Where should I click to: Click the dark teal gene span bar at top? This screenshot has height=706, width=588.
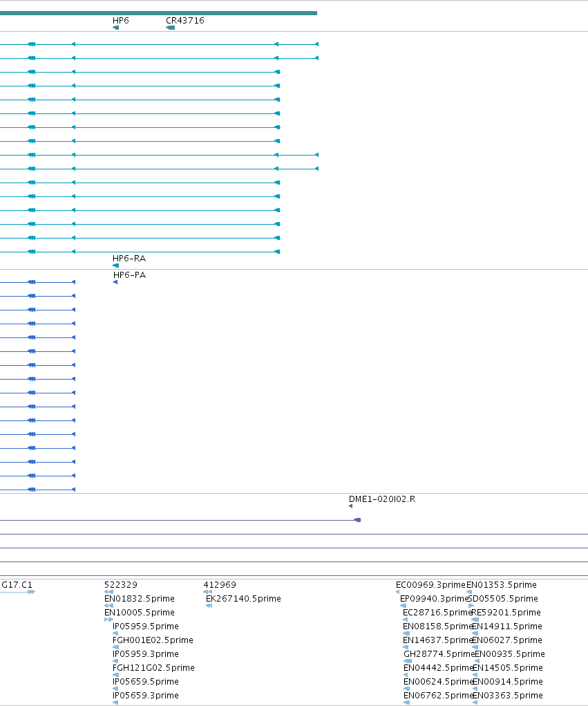[158, 13]
